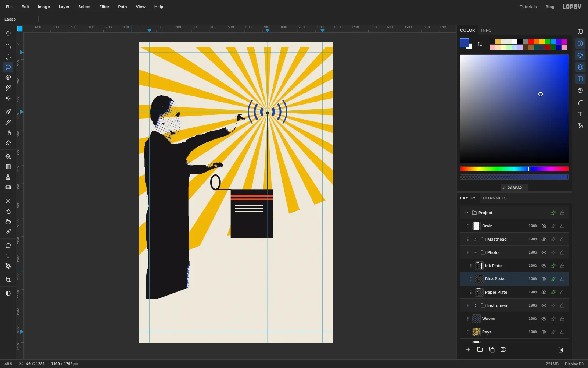Switch to the Channels tab
The image size is (588, 368).
495,198
